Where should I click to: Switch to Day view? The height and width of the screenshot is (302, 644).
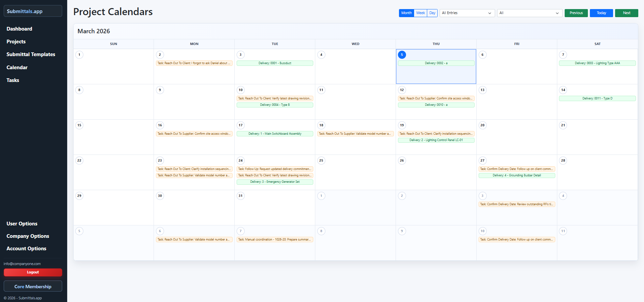tap(432, 13)
